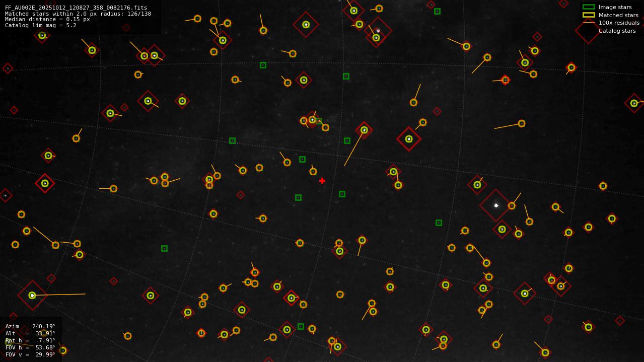Select the 'Image stars' legend label
This screenshot has height=362, width=644.
(x=615, y=7)
